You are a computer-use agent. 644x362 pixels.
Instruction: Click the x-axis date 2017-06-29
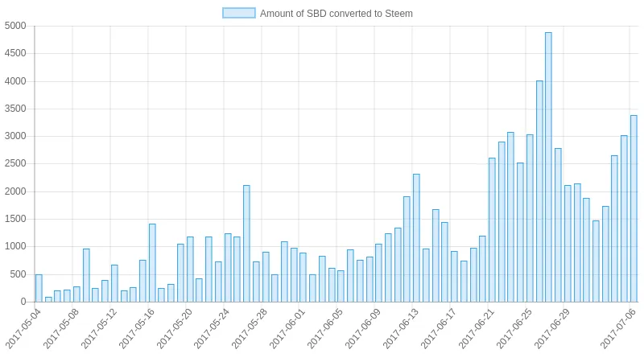point(551,329)
